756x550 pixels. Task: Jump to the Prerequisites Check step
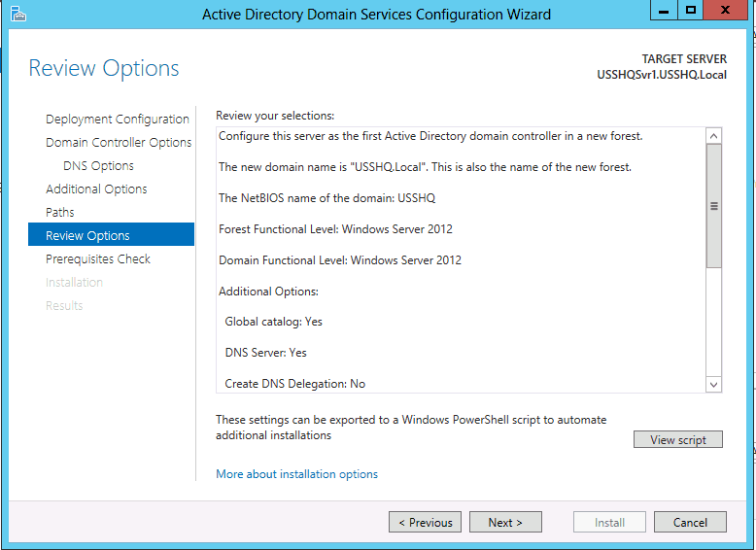click(x=98, y=258)
